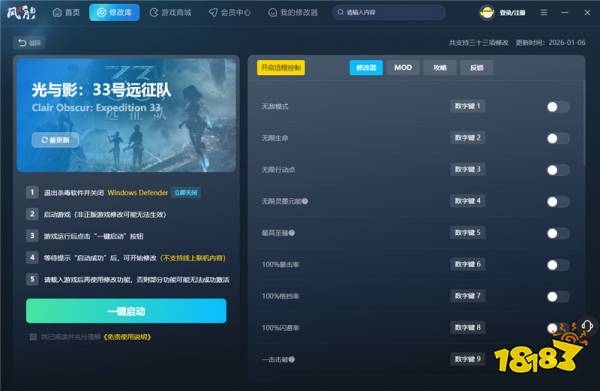The image size is (600, 391).
Task: Click the 'Clair Obscur: Expedition 33' subtitle
Action: click(96, 108)
